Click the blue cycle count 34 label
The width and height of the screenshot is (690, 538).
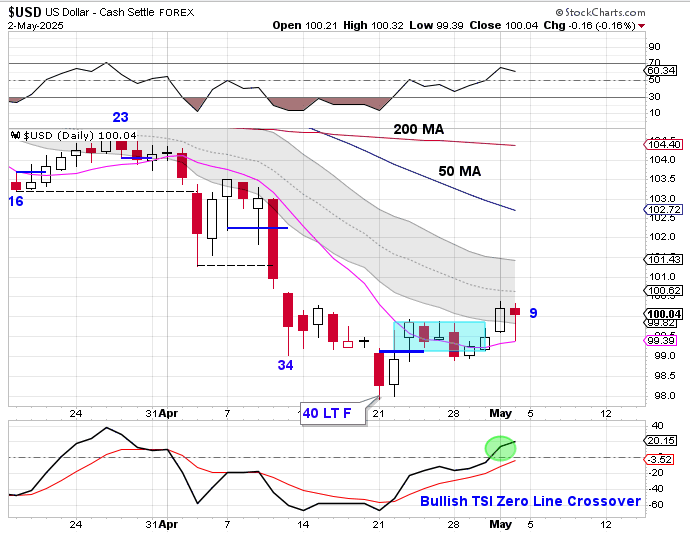tap(285, 365)
